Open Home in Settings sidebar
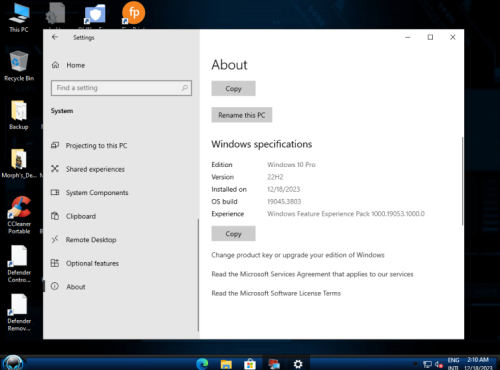The image size is (500, 370). pyautogui.click(x=76, y=65)
